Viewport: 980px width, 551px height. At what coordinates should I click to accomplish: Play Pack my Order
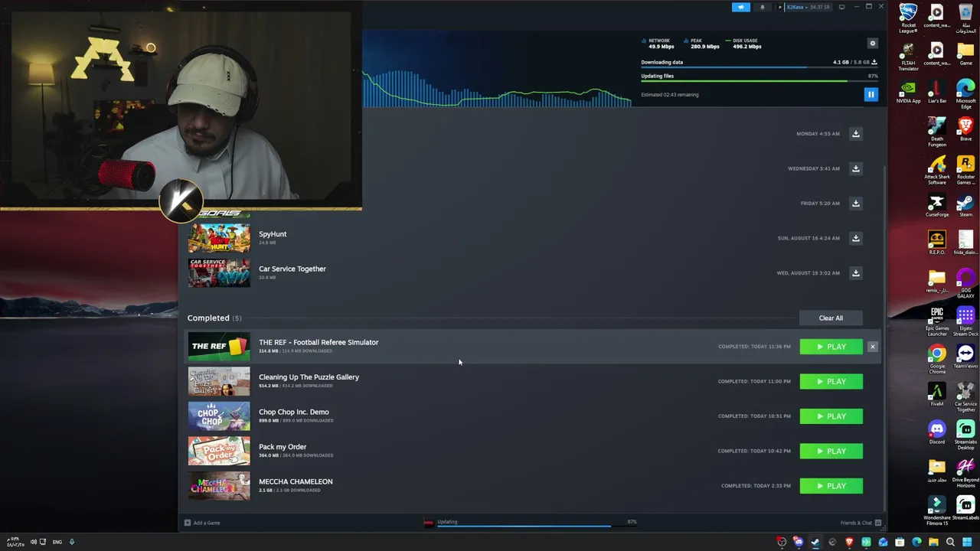[831, 452]
